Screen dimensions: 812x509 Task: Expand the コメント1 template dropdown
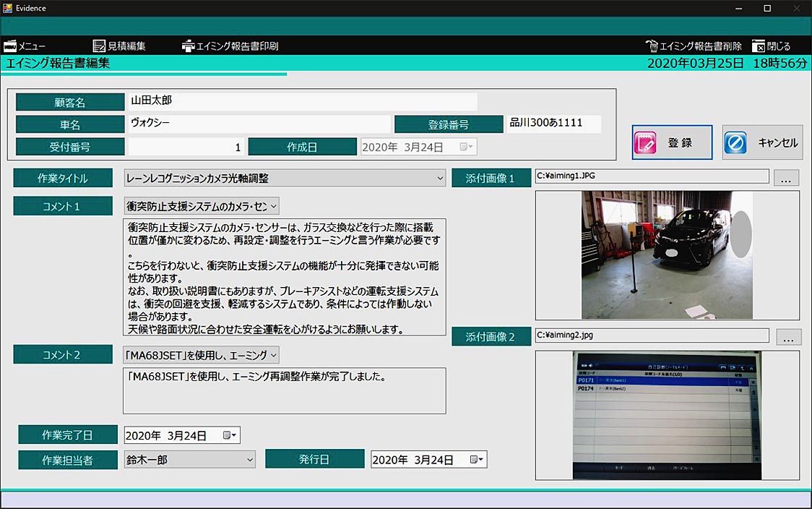(273, 206)
